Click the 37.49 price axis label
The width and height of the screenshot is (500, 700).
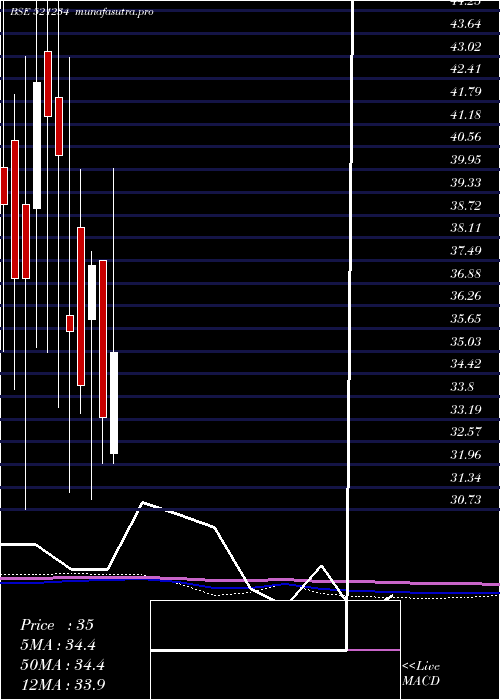tap(466, 250)
